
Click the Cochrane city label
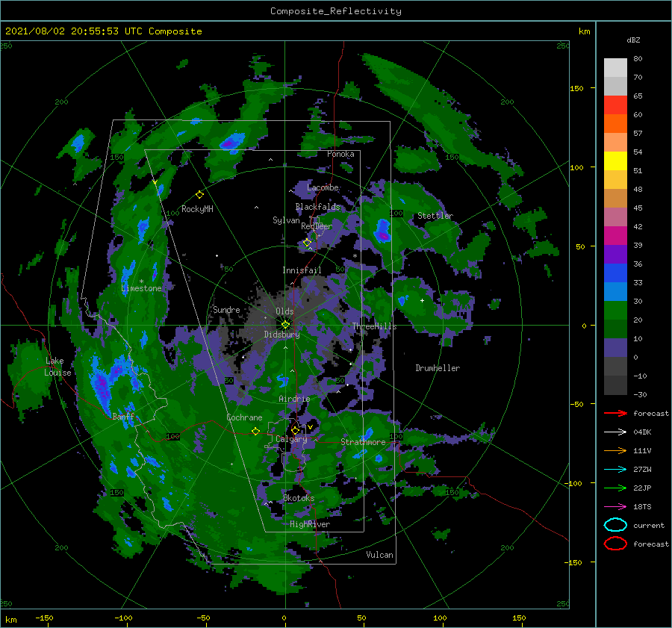244,417
